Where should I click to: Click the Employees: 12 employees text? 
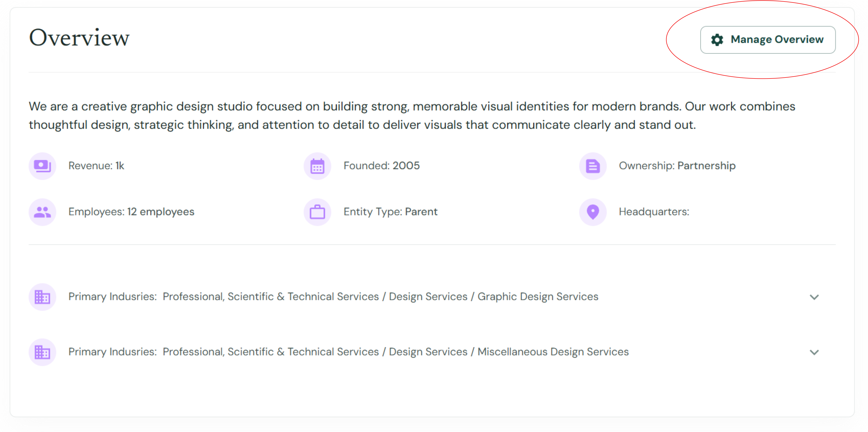(x=131, y=212)
